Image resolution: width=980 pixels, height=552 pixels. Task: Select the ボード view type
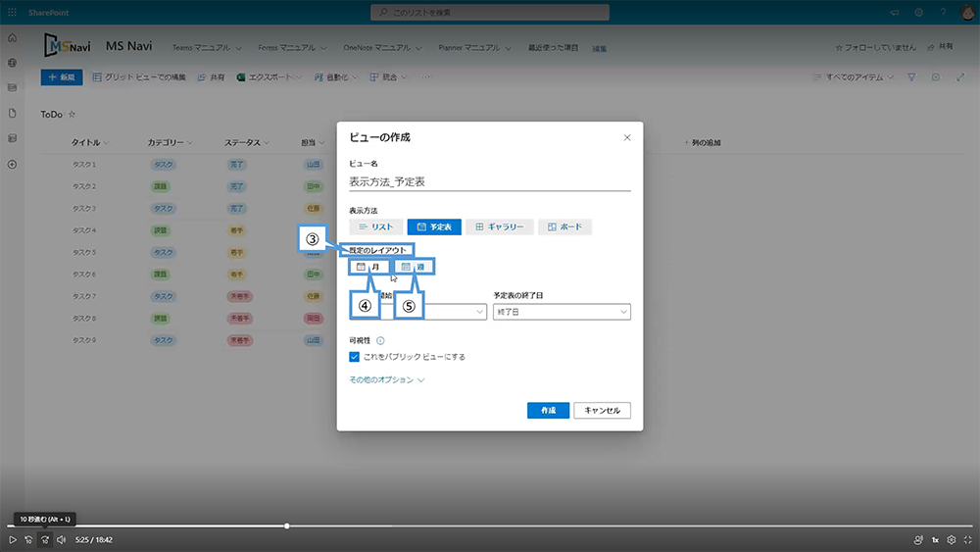[x=564, y=226]
